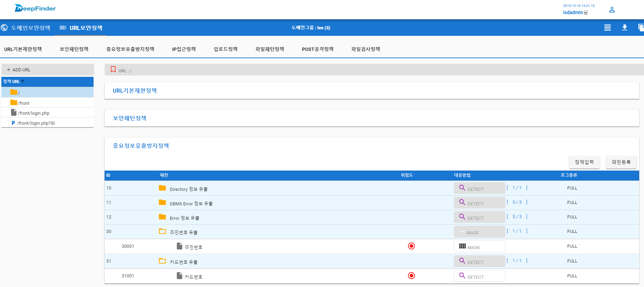Click the list icon beside URL보안정책
Image resolution: width=644 pixels, height=287 pixels.
[63, 28]
